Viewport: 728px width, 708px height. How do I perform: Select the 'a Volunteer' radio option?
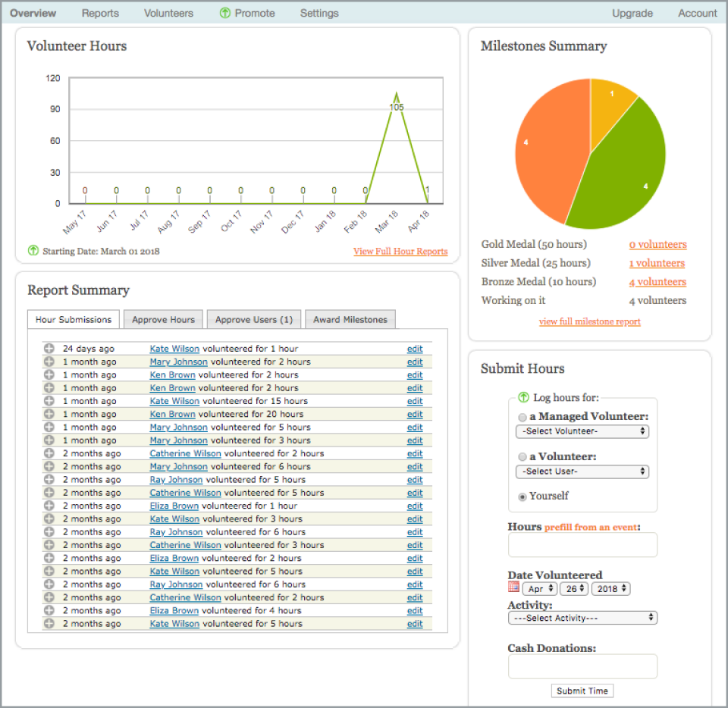(x=522, y=457)
